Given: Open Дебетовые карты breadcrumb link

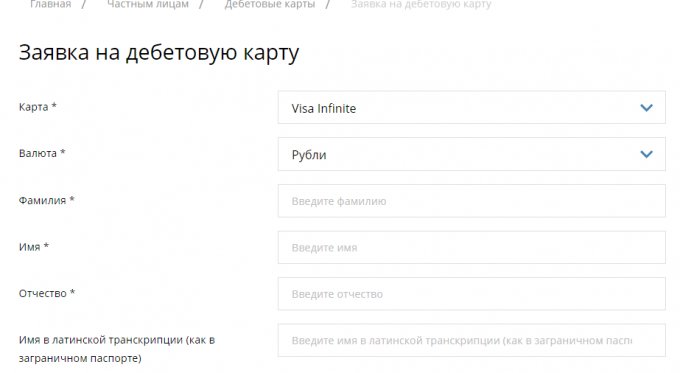Looking at the screenshot, I should [270, 4].
